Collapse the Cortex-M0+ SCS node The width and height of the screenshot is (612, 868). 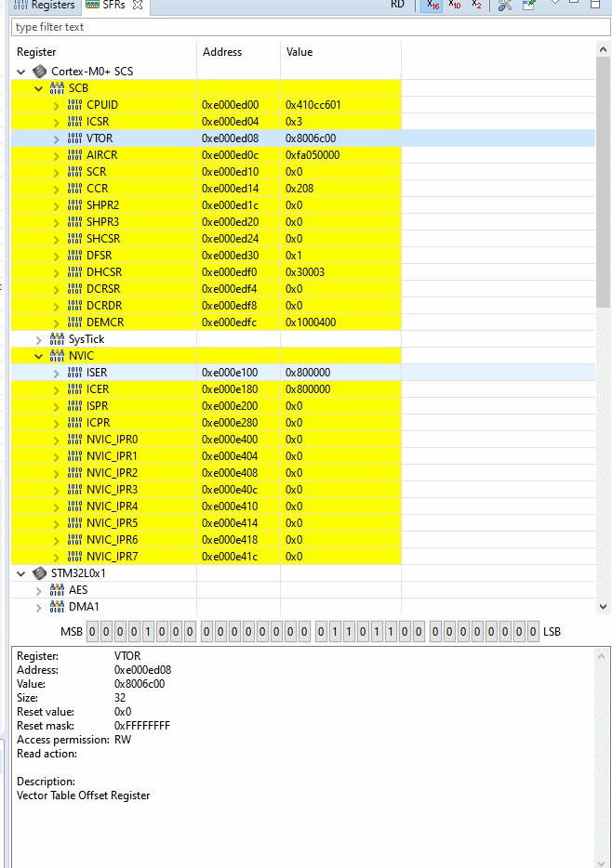pyautogui.click(x=21, y=72)
